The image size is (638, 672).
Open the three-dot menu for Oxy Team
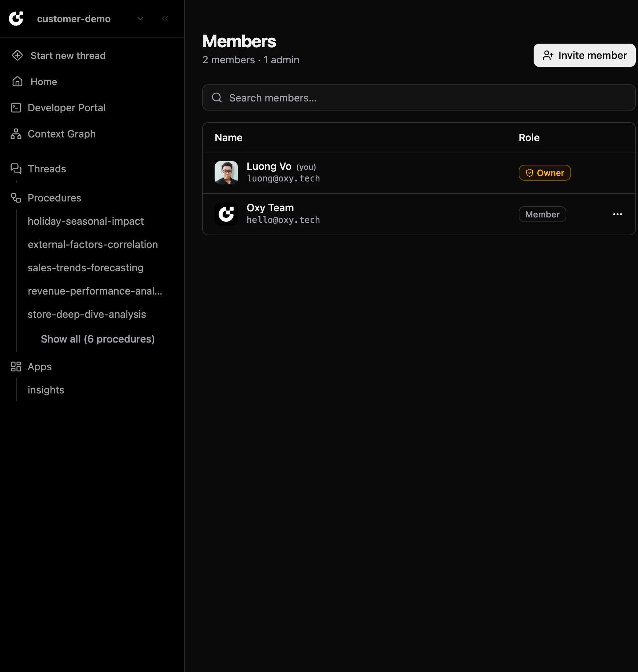[617, 214]
